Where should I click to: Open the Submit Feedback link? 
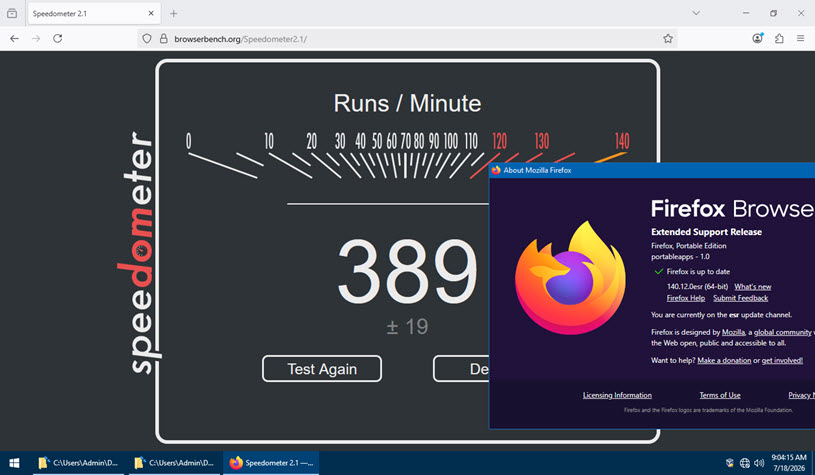740,298
